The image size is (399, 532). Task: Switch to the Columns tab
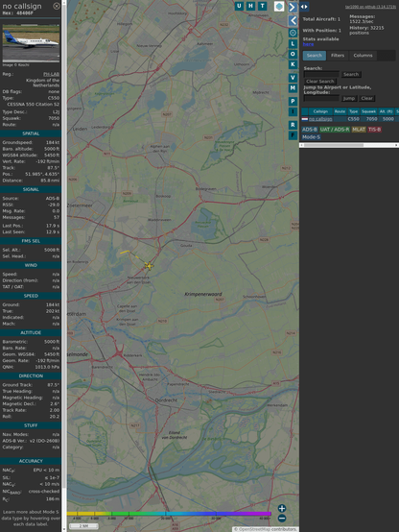[x=363, y=56]
